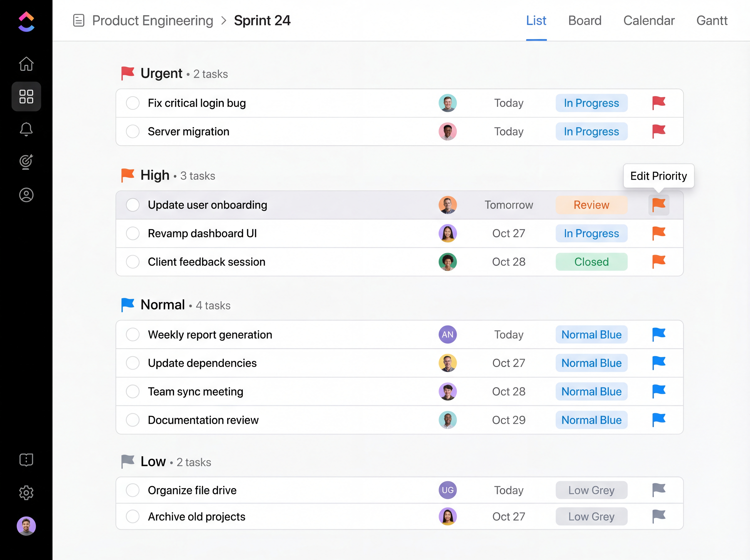Collapse the Urgent group header

(161, 74)
